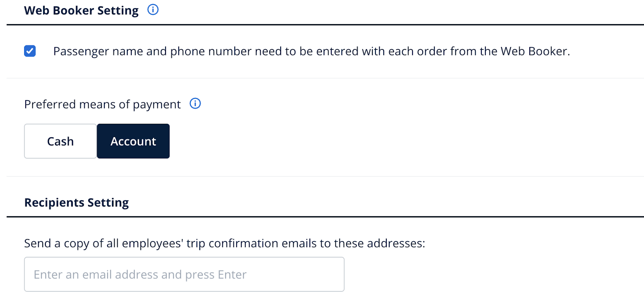
Task: Select Cash as preferred payment
Action: (x=60, y=141)
